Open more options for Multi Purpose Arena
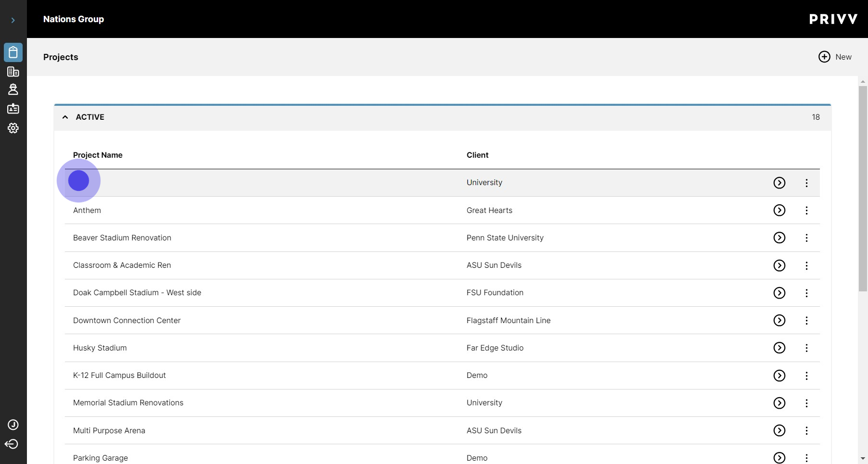The width and height of the screenshot is (868, 464). tap(806, 430)
